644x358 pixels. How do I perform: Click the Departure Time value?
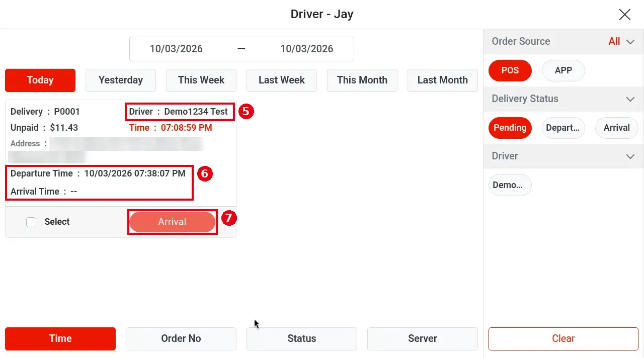point(135,173)
